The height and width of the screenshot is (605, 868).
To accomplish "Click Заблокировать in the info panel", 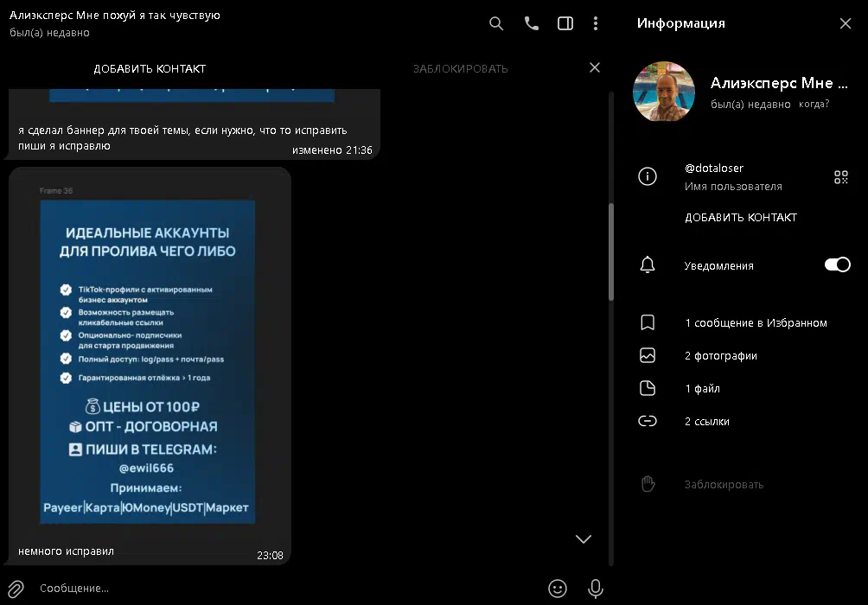I will [x=724, y=484].
